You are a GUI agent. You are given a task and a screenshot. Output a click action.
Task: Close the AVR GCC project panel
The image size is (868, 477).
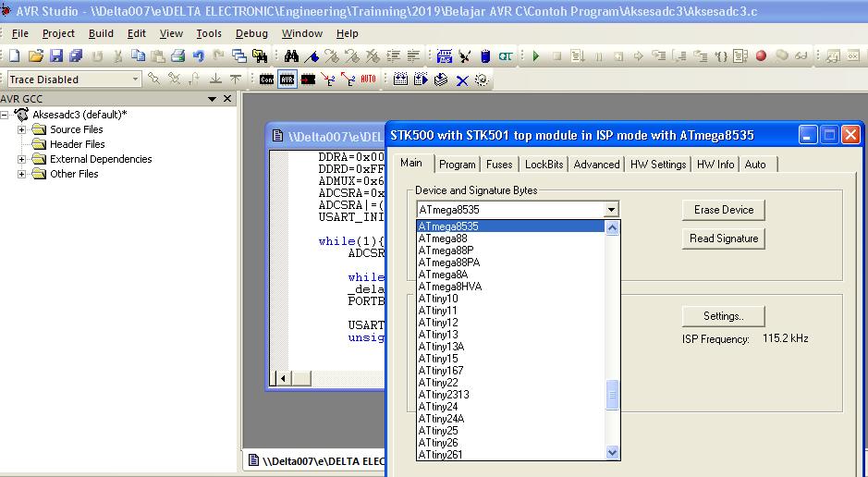[226, 99]
